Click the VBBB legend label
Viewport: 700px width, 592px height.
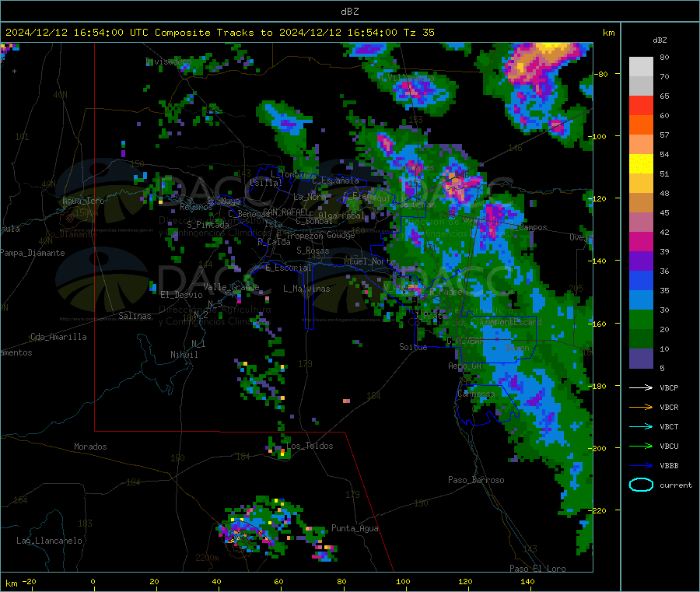669,465
